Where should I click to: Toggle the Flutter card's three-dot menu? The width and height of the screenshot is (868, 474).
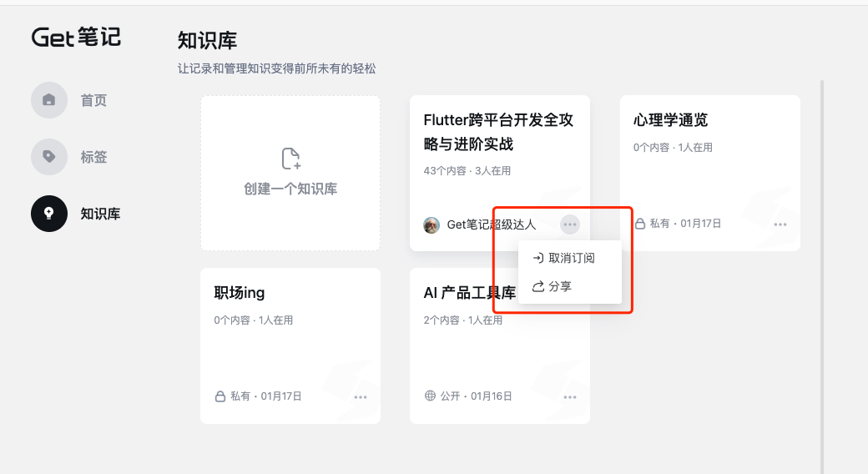point(570,224)
